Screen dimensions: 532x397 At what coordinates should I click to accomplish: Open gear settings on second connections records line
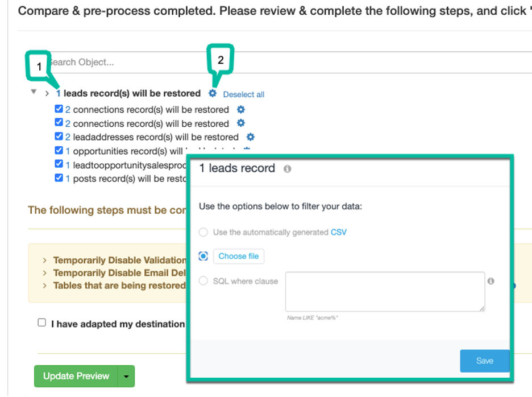tap(241, 123)
